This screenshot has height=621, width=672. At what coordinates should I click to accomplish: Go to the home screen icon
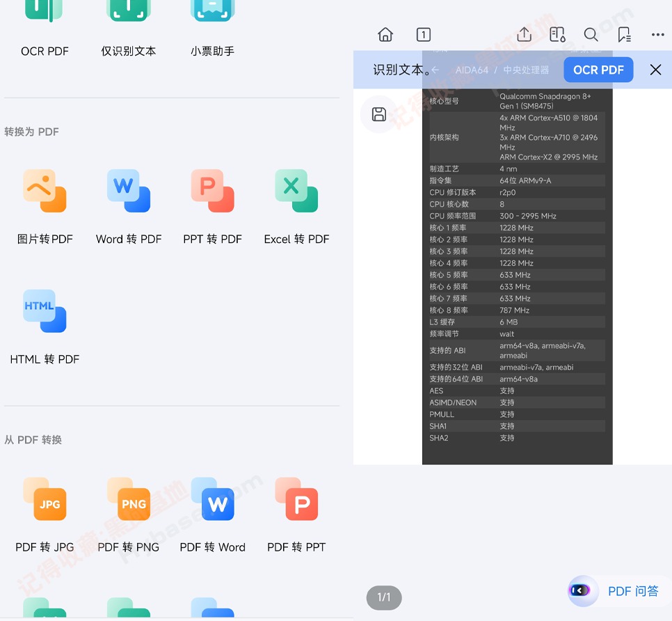385,35
